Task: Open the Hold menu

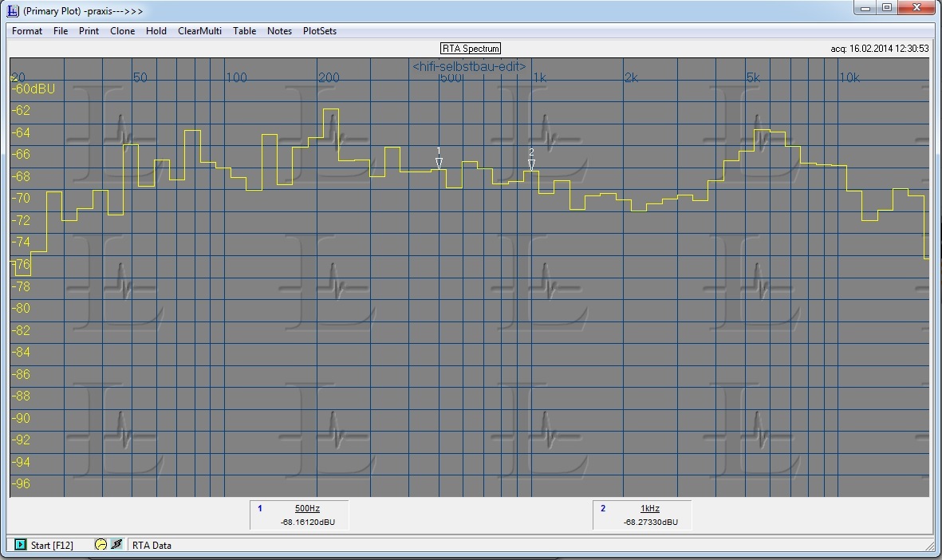Action: pyautogui.click(x=156, y=31)
